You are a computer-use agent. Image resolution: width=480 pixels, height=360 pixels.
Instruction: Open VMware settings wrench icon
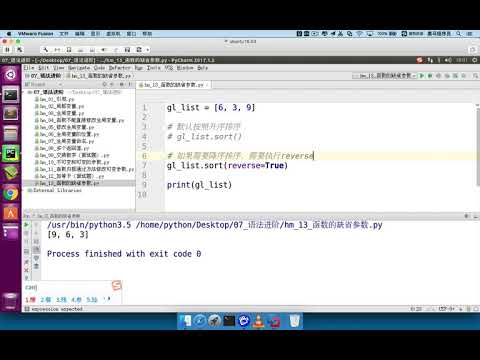[x=46, y=50]
